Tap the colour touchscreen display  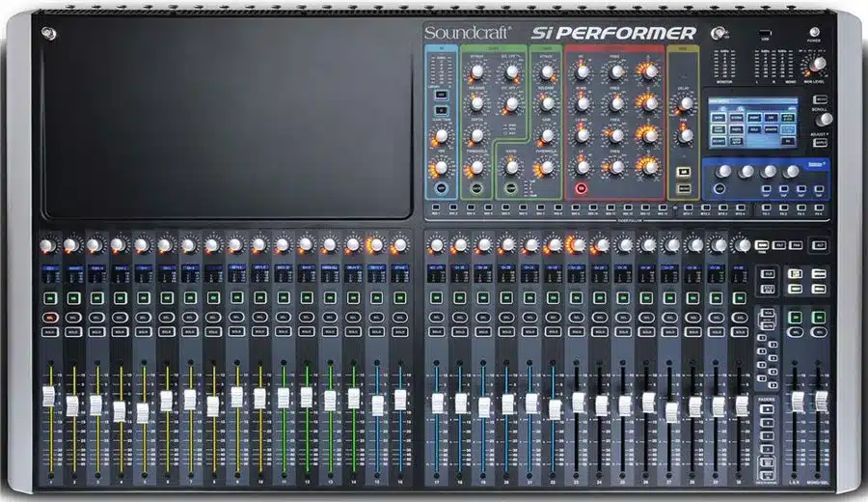tap(753, 123)
